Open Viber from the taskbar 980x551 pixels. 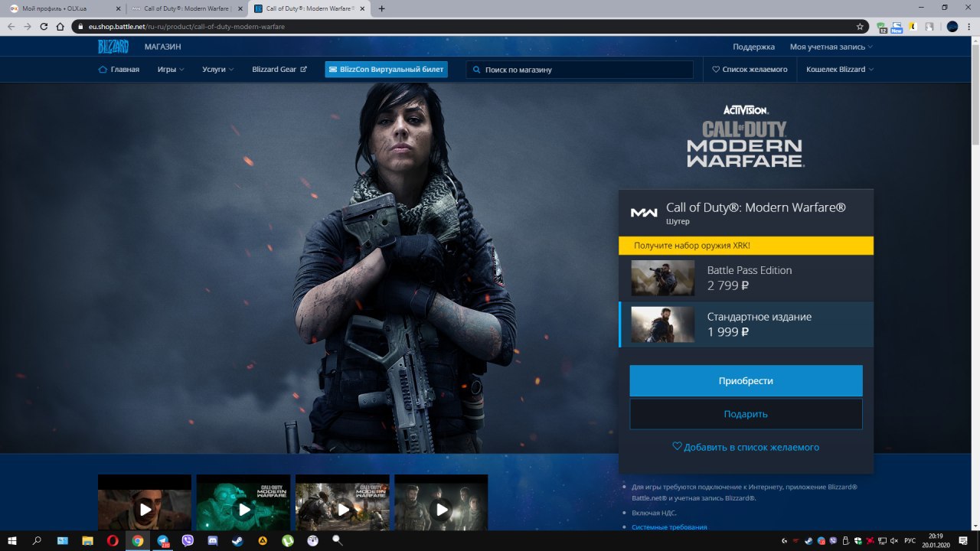tap(188, 540)
